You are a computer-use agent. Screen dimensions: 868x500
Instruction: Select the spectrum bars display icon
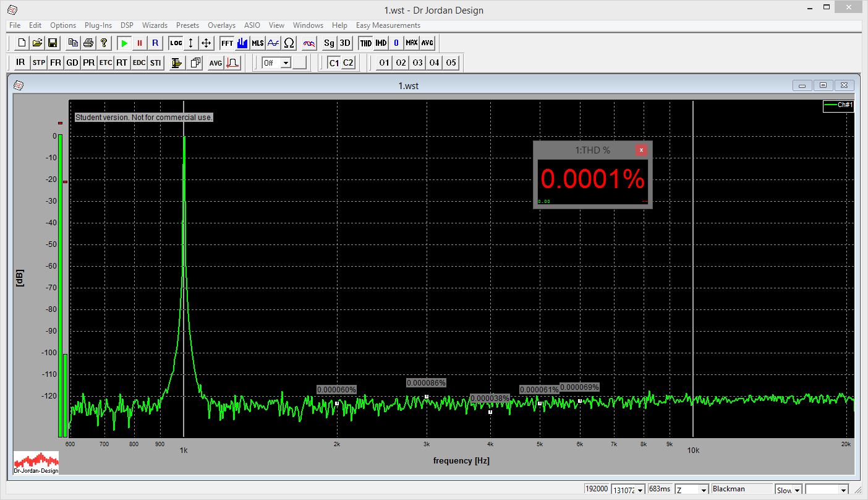pyautogui.click(x=242, y=43)
